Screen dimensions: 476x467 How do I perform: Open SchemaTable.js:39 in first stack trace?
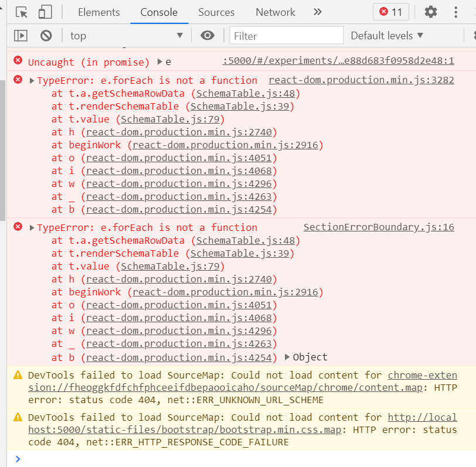pyautogui.click(x=240, y=106)
